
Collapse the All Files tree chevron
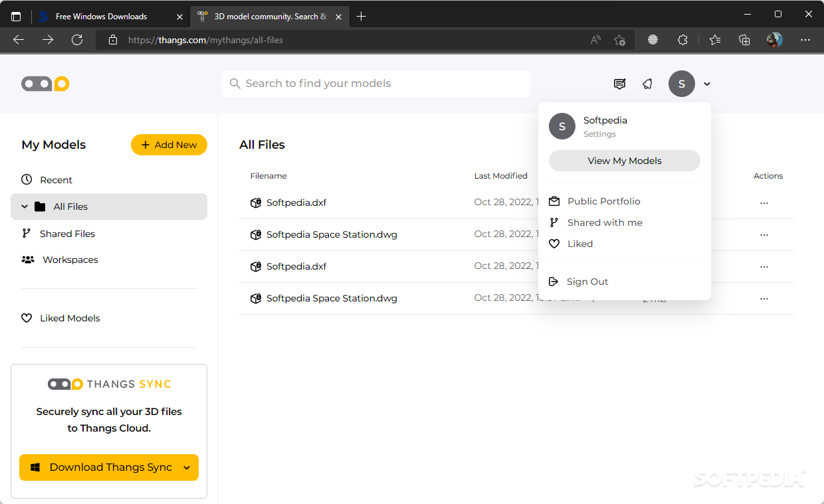point(25,207)
